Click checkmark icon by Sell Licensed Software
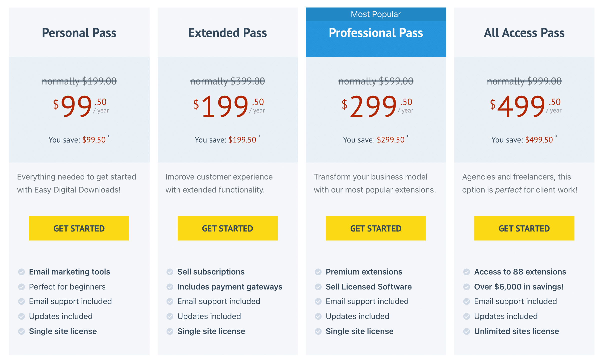The width and height of the screenshot is (604, 364). pyautogui.click(x=318, y=287)
